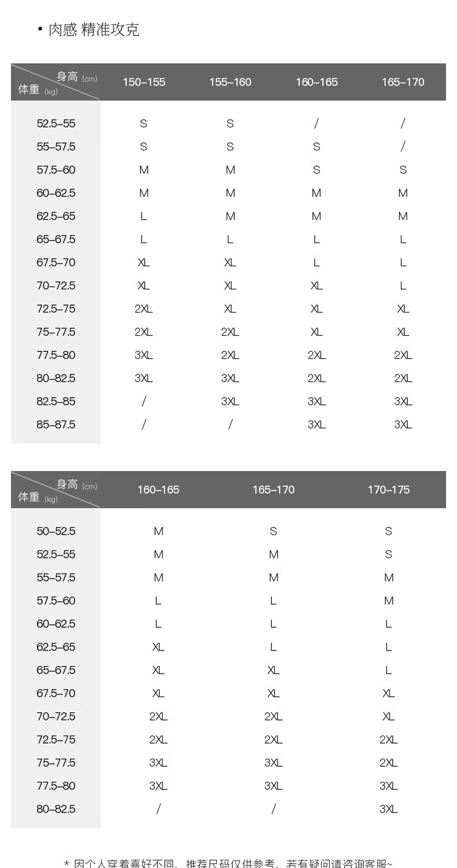Click the footnote text about 推荐尺码仅供参考

click(228, 863)
